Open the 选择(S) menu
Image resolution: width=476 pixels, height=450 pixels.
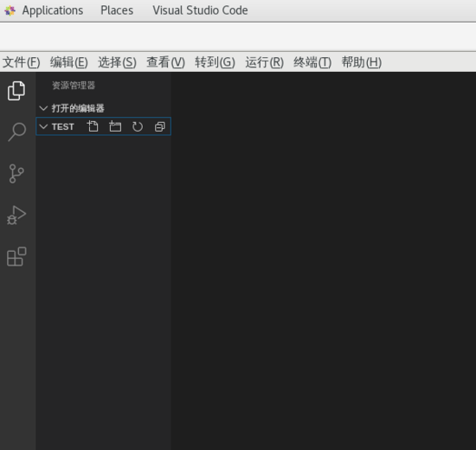117,62
